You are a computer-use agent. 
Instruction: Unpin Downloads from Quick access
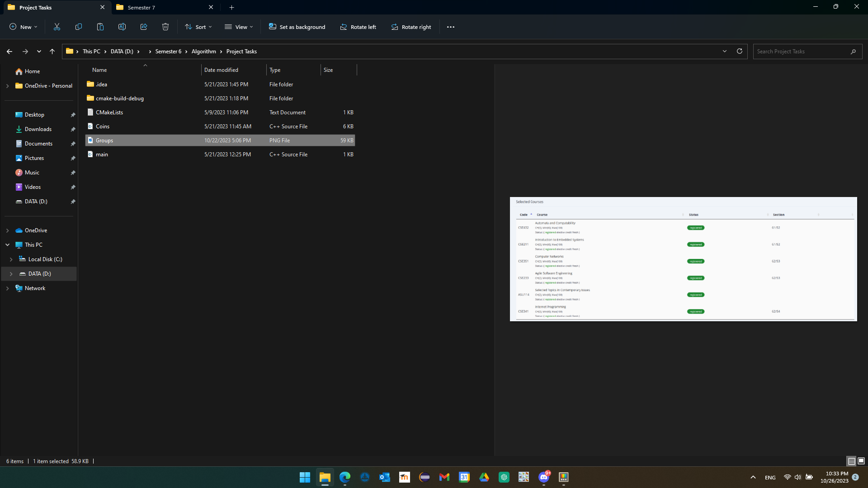(x=73, y=129)
